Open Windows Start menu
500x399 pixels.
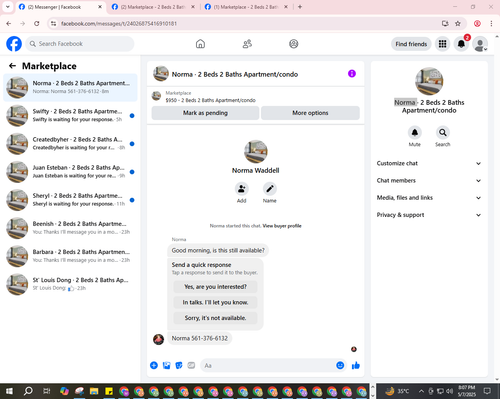coord(9,391)
